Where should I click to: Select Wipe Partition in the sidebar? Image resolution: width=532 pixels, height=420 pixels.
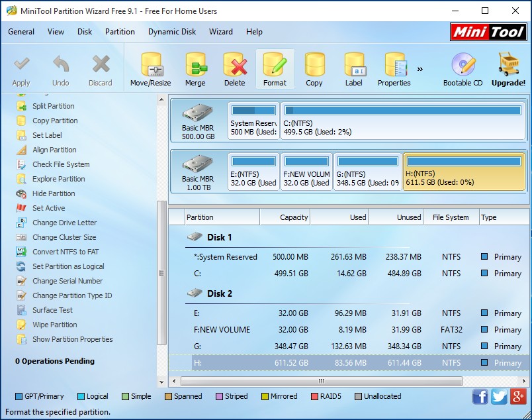coord(56,325)
